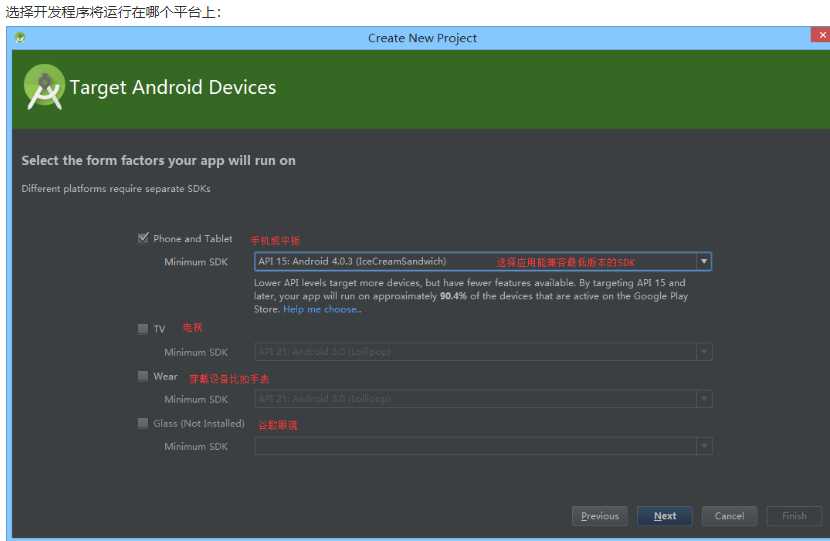Enable the Wear form factor checkbox
The height and width of the screenshot is (541, 830).
(x=143, y=376)
